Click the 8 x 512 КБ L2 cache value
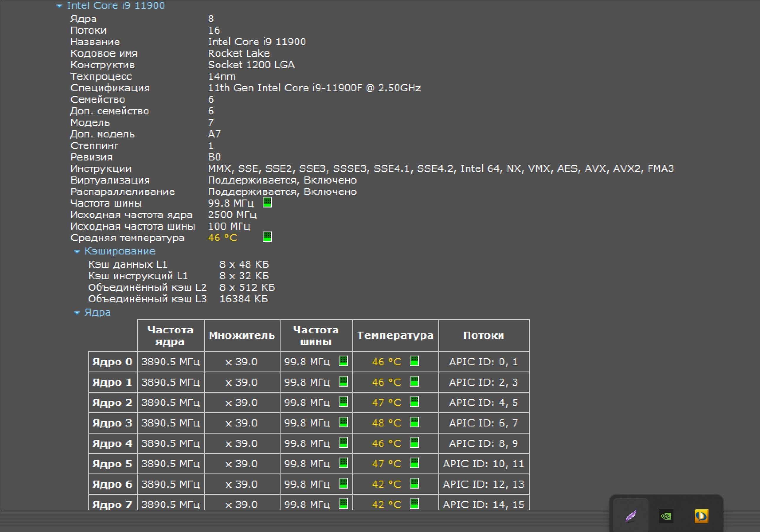This screenshot has width=760, height=532. (x=247, y=288)
